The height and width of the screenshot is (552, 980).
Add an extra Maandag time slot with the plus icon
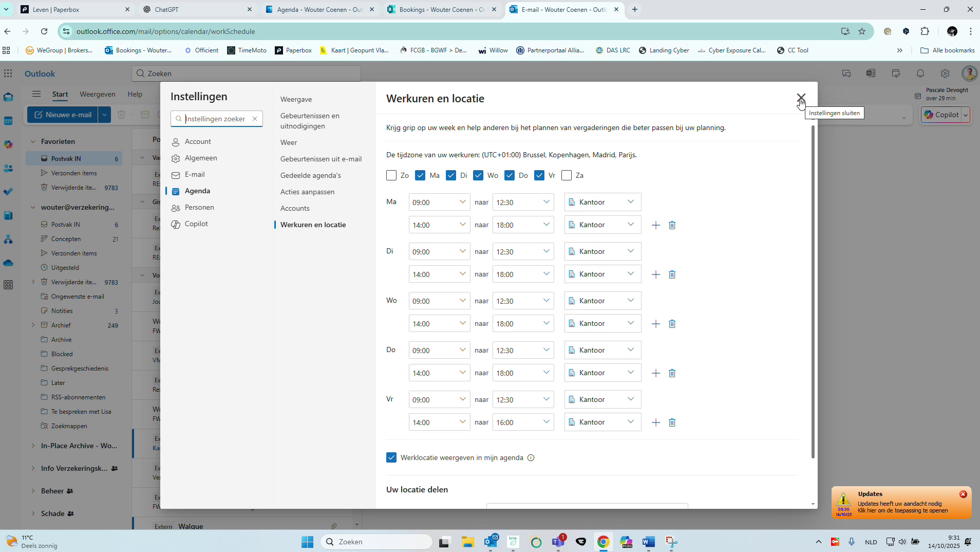point(656,225)
